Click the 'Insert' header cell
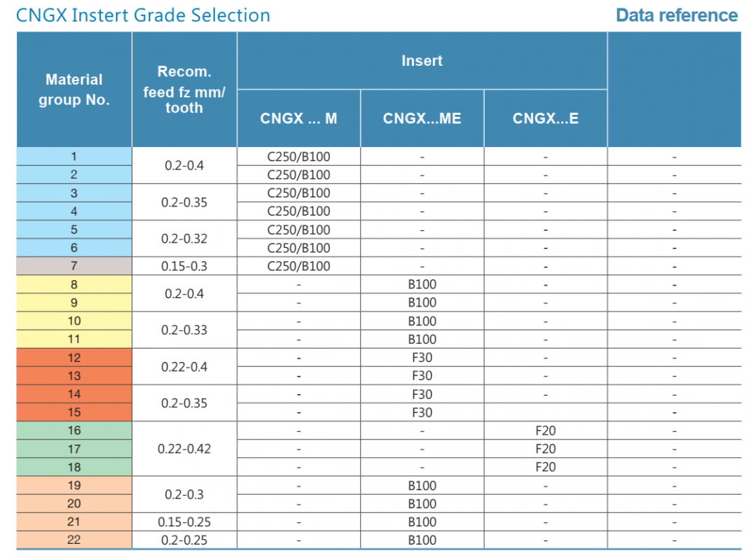Image resolution: width=746 pixels, height=560 pixels. click(x=422, y=61)
